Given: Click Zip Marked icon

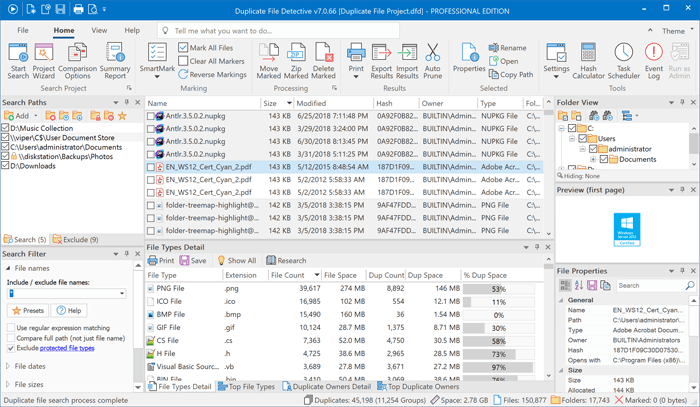Looking at the screenshot, I should pos(297,58).
